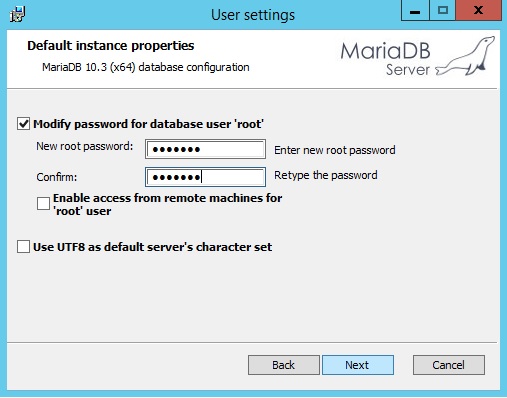507x398 pixels.
Task: Enable access from remote machines checkbox
Action: pyautogui.click(x=43, y=203)
